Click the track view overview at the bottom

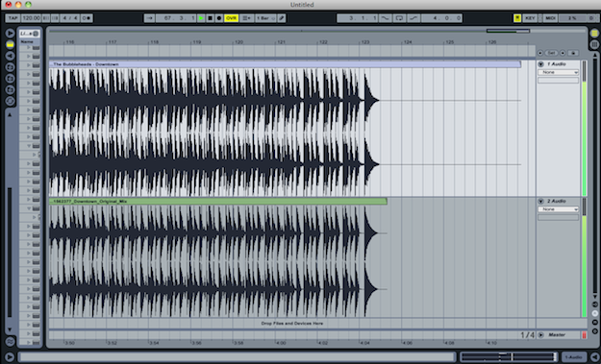tap(509, 357)
